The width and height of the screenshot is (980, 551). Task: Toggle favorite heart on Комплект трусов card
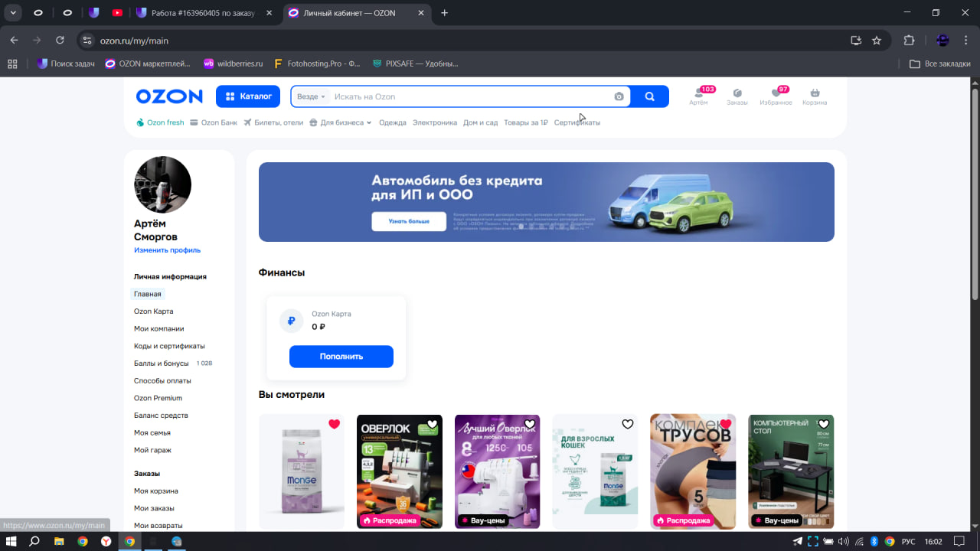[x=726, y=424]
